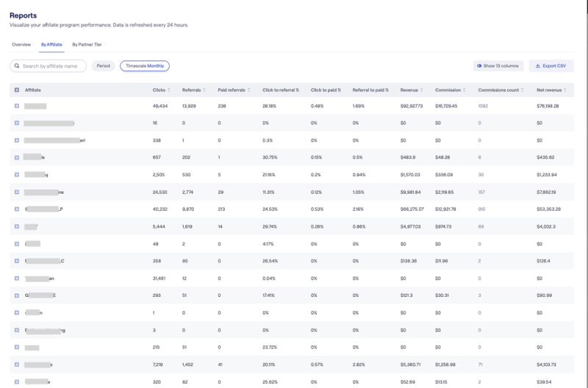Toggle the select-all checkbox in header
Screen dimensions: 588x388
16,90
